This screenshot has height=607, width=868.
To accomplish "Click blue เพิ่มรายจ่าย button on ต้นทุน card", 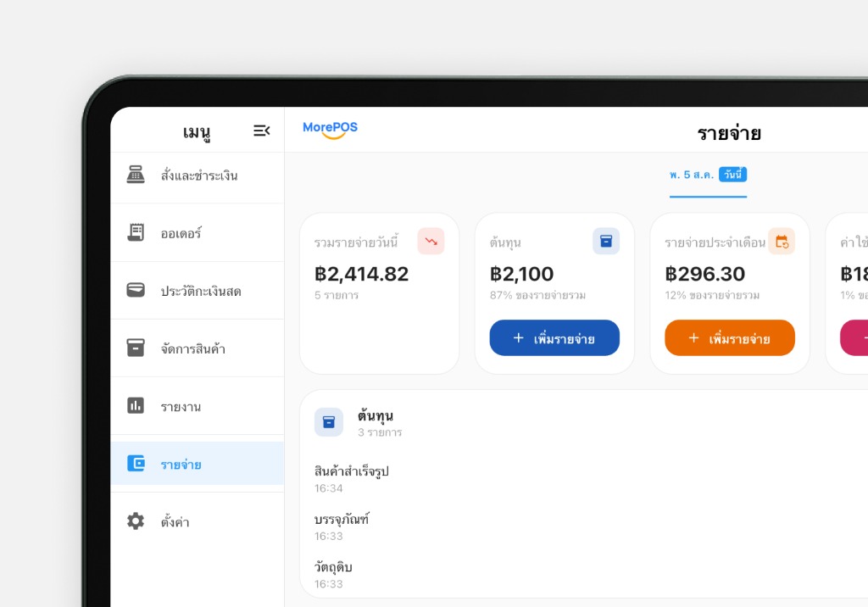I will point(554,338).
